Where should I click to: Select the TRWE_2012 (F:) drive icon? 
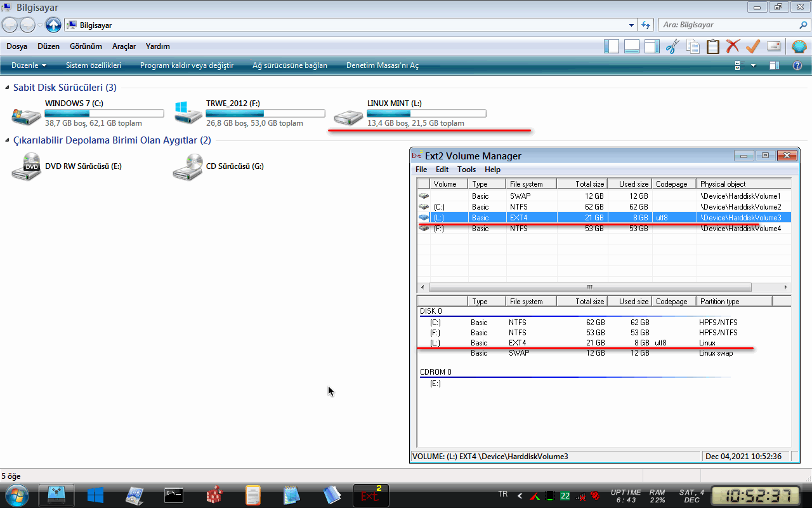click(x=187, y=113)
